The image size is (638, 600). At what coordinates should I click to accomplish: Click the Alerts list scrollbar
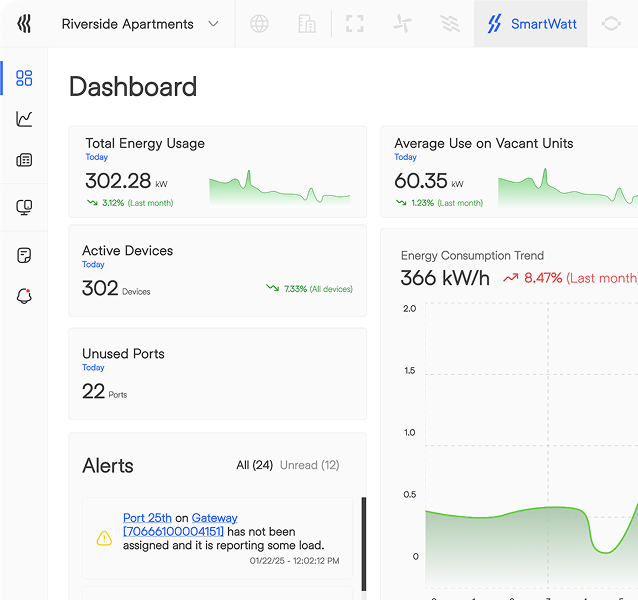click(364, 544)
